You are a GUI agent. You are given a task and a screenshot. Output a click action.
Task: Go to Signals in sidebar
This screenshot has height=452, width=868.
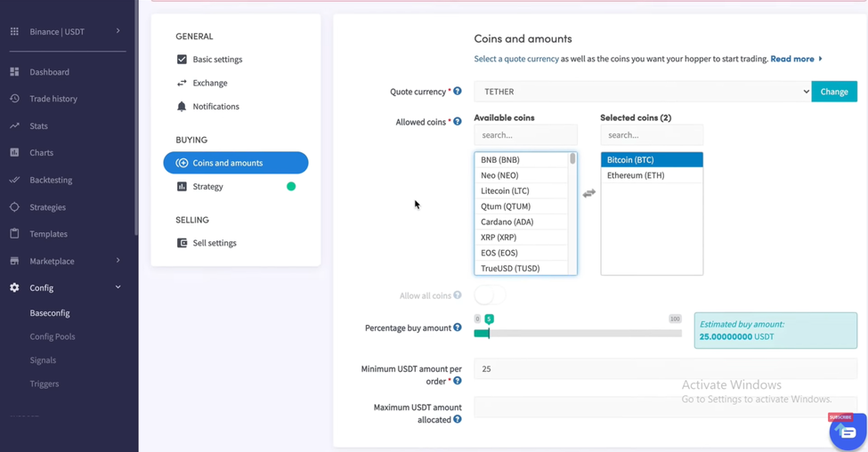tap(43, 360)
